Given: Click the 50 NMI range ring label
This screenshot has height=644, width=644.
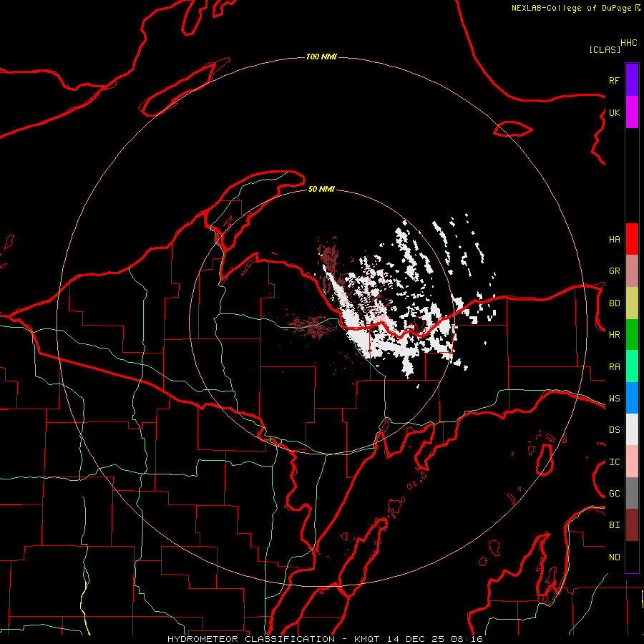Looking at the screenshot, I should (321, 189).
